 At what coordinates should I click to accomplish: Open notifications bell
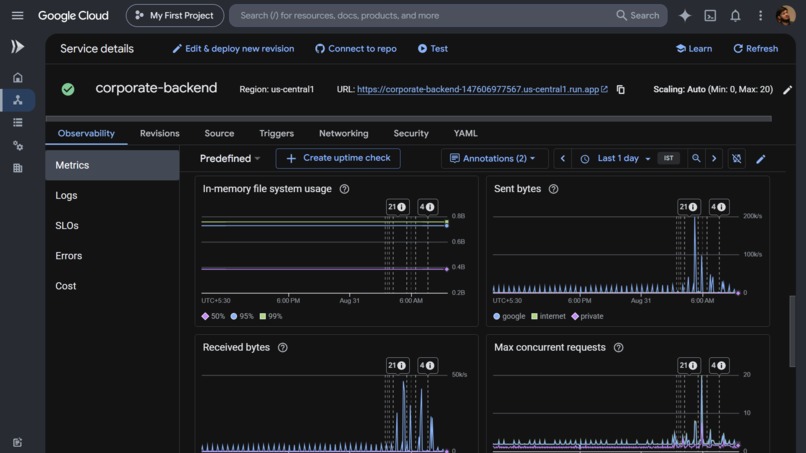click(x=735, y=15)
